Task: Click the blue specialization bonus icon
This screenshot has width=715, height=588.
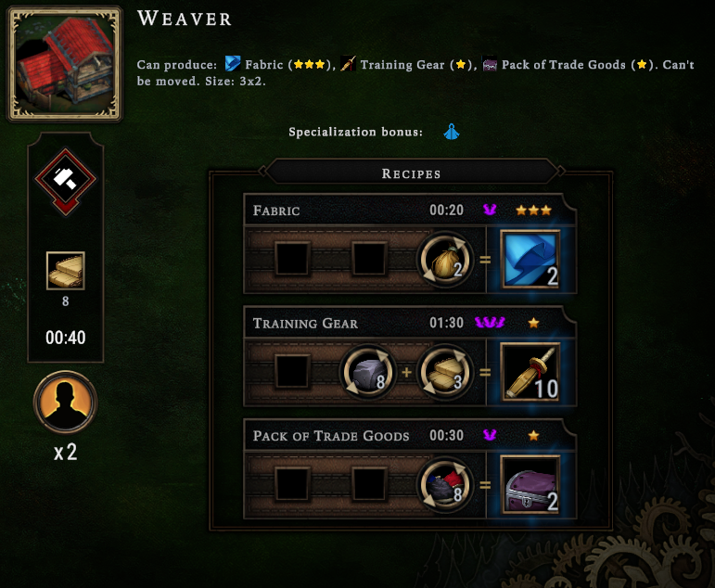Action: click(x=452, y=132)
